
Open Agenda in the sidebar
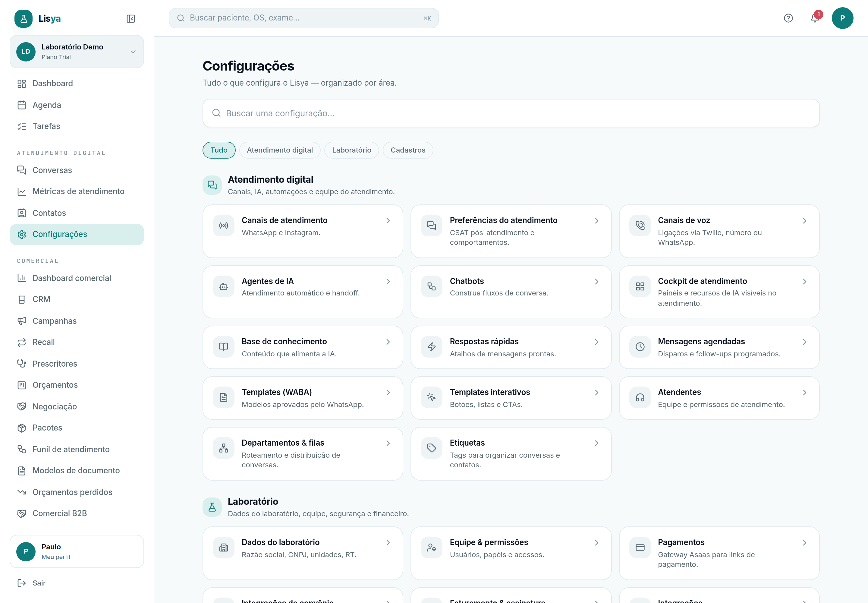point(77,105)
